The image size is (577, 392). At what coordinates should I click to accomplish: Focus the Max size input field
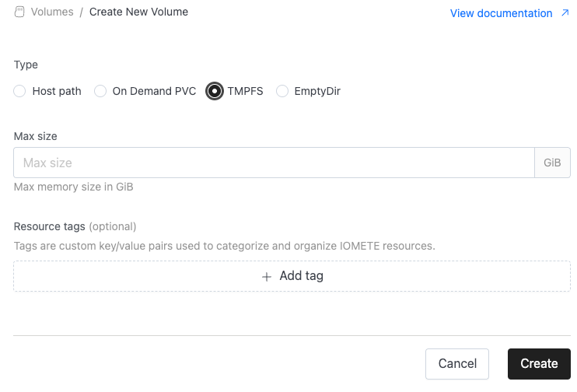(275, 163)
